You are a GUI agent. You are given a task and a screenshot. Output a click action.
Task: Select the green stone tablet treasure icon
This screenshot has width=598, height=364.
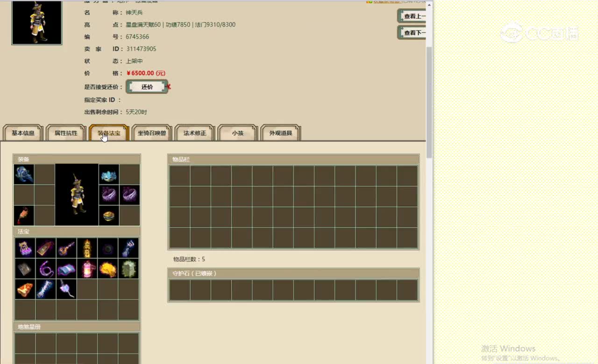[128, 268]
